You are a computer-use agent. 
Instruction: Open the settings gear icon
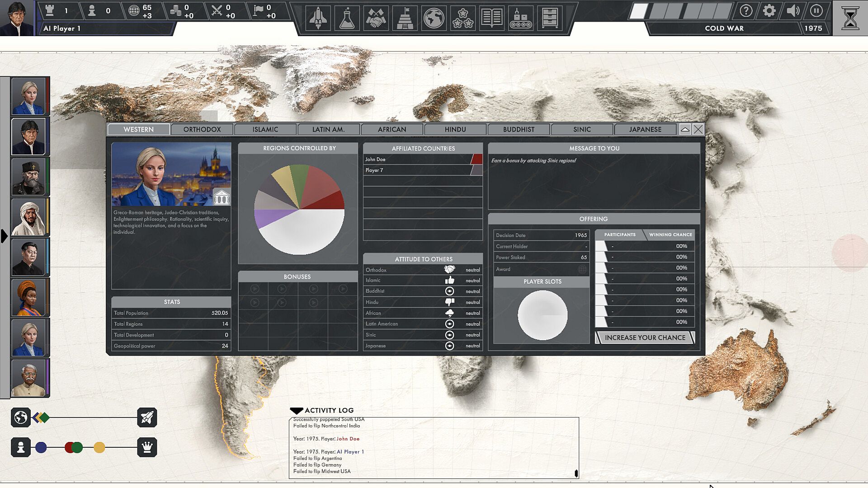click(769, 11)
